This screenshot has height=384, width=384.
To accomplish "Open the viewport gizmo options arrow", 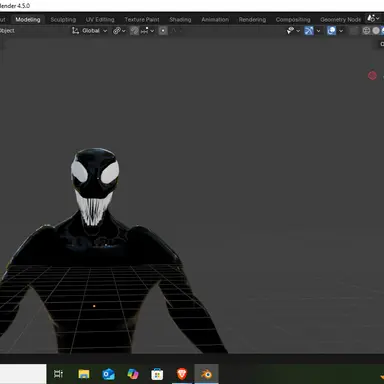I will [318, 31].
